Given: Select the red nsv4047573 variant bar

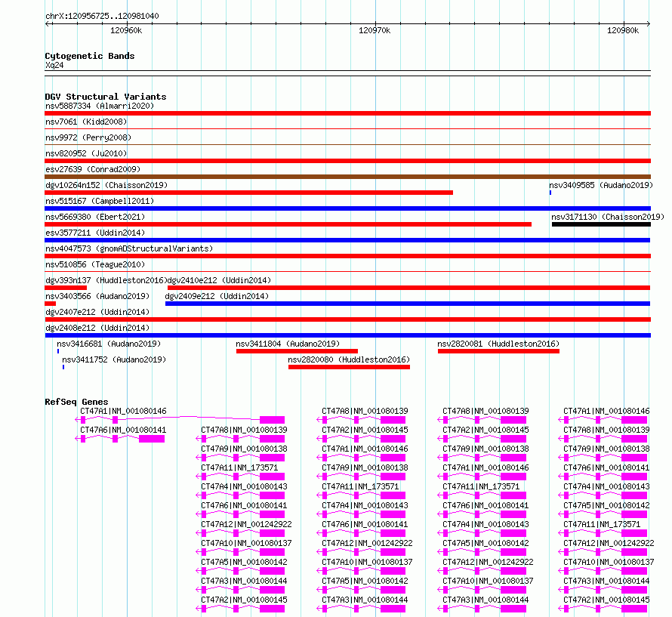Looking at the screenshot, I should 347,256.
